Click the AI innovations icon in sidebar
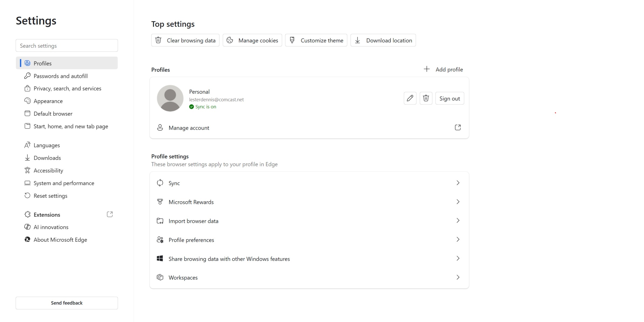Image resolution: width=644 pixels, height=322 pixels. point(27,227)
